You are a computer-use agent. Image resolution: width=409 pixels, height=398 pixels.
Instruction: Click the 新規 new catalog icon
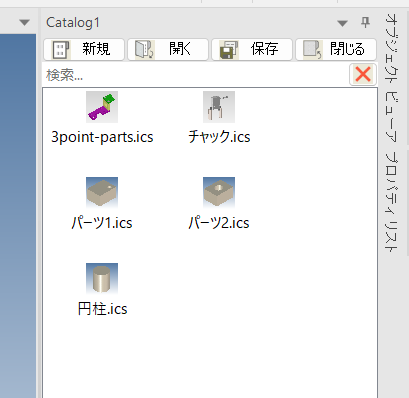[x=60, y=50]
